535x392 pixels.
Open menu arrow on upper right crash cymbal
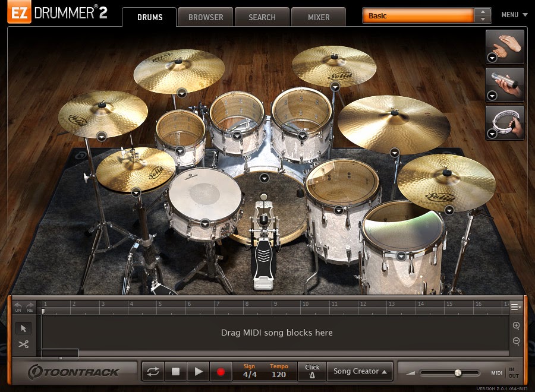coord(335,87)
